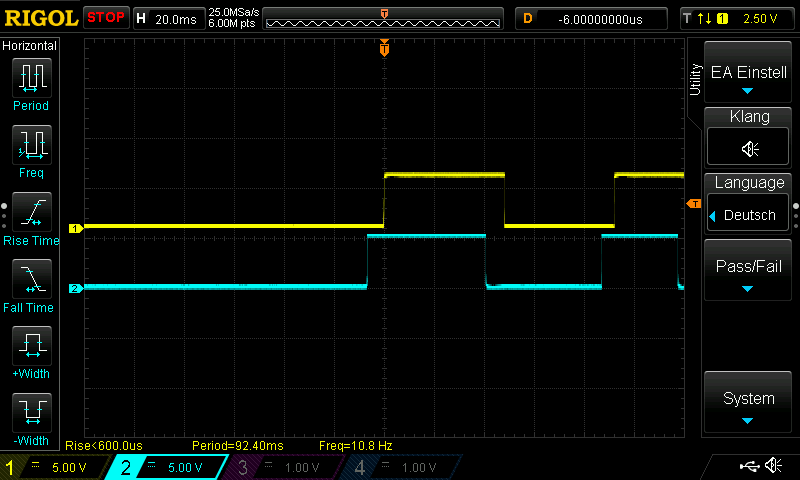Click the Freq=10.8 Hz measurement readout
This screenshot has width=800, height=480.
click(x=356, y=446)
